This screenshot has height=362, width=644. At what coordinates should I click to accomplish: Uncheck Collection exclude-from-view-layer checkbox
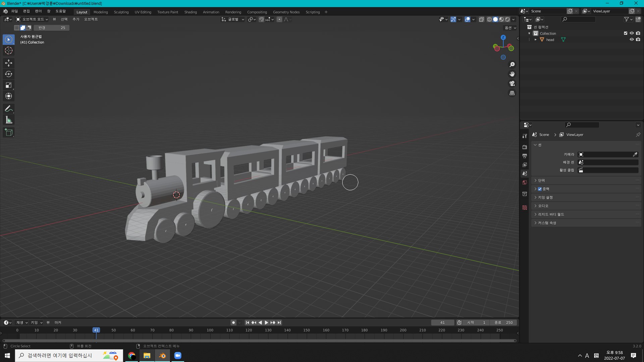pos(626,33)
